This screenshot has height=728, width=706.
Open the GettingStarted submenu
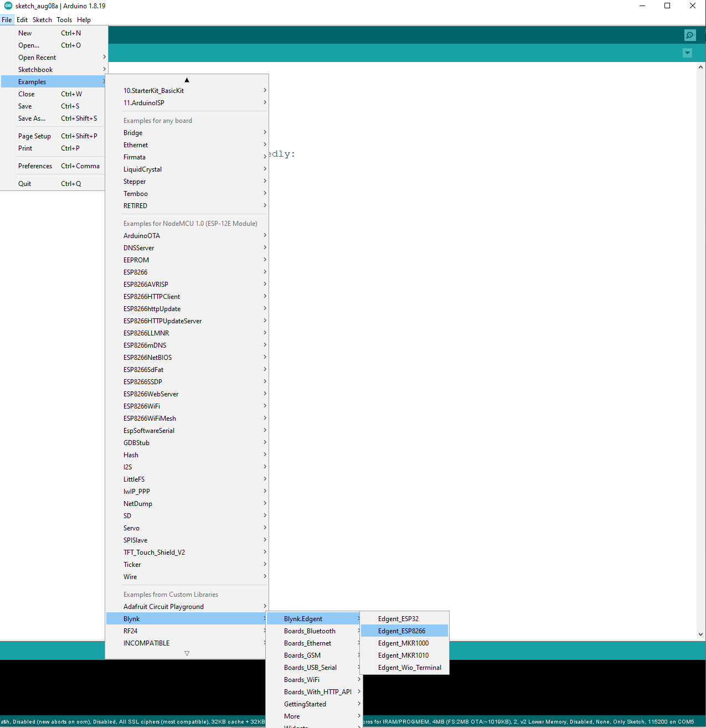pos(314,704)
